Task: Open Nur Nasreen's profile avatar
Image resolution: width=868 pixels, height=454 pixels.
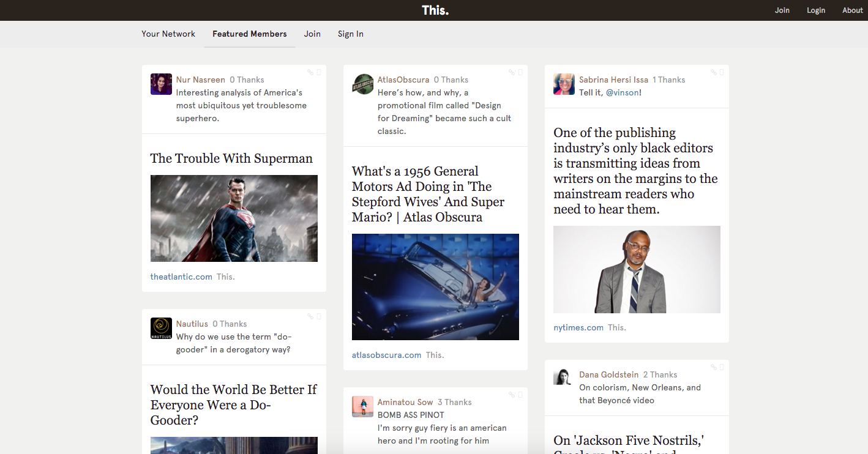Action: point(161,84)
